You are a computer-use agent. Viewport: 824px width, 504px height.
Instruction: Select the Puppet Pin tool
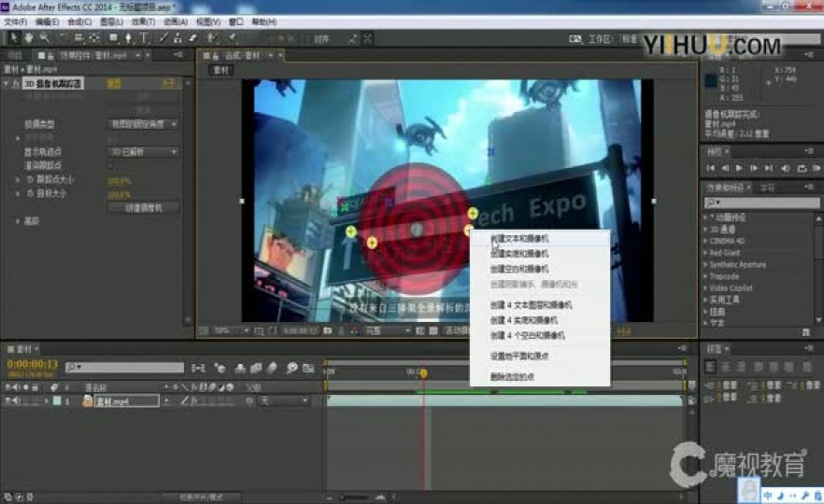[x=233, y=37]
